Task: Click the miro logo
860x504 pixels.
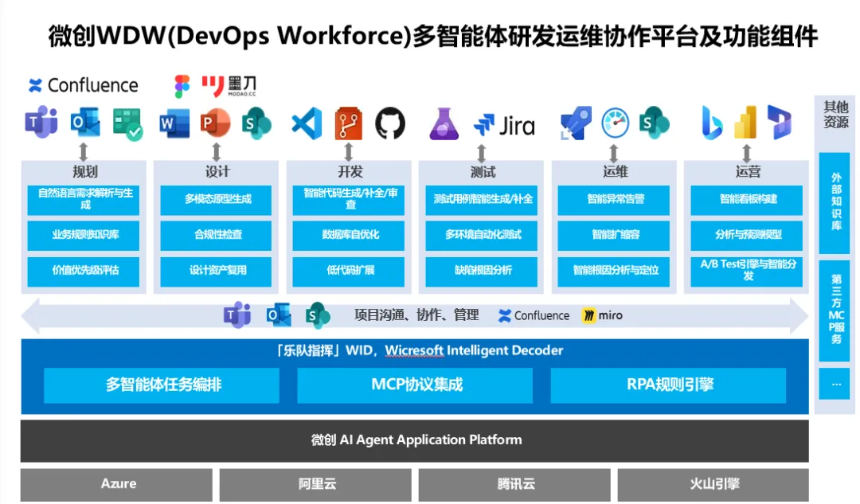Action: click(602, 315)
